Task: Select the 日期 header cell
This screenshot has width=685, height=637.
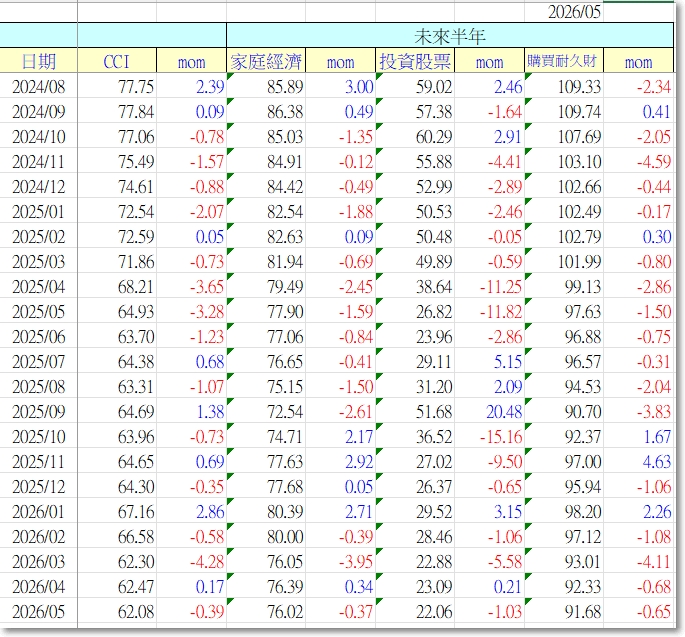Action: tap(38, 61)
